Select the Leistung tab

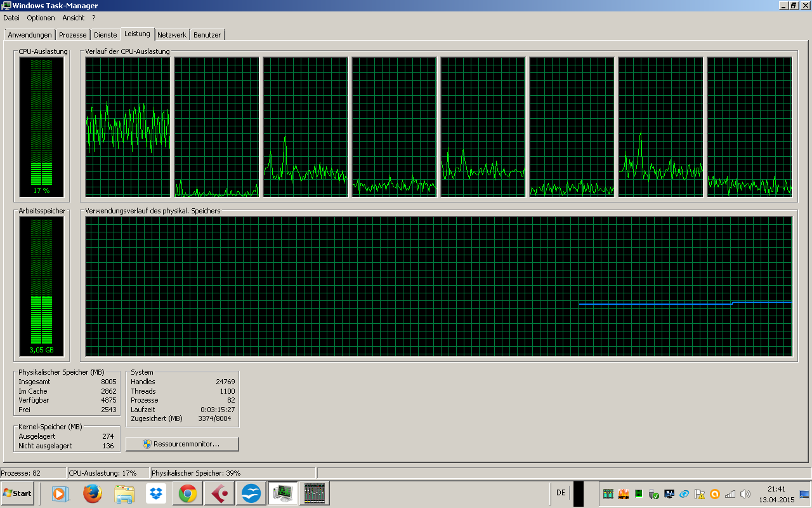click(138, 34)
